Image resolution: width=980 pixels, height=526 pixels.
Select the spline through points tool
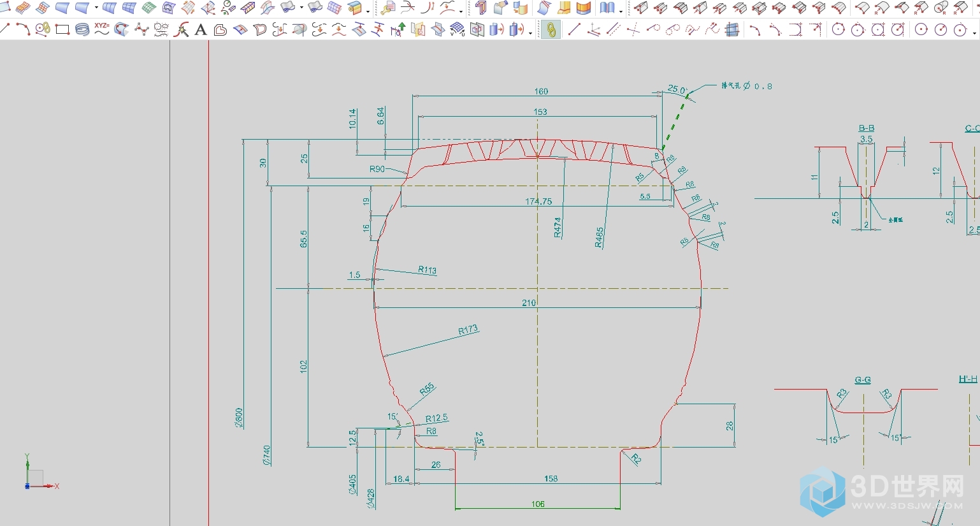[141, 29]
